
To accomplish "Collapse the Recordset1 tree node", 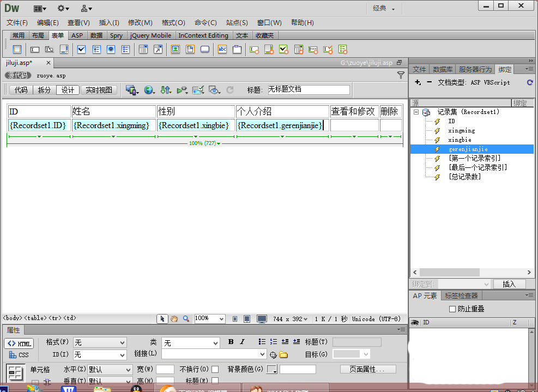I will tap(416, 112).
